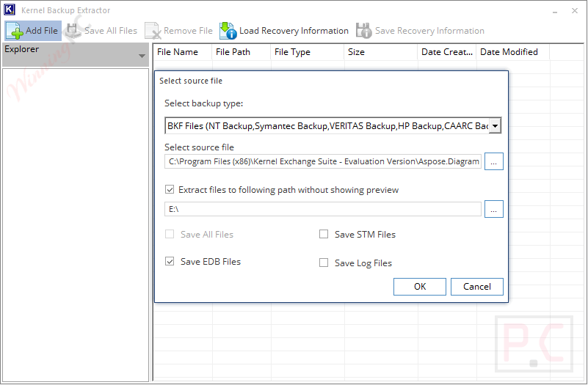Minimize the Kernel Backup Extractor window

coord(555,11)
